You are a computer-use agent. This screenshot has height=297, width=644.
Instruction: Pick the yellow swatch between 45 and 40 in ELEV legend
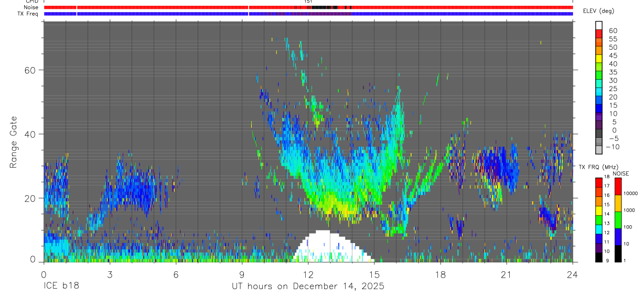point(599,58)
